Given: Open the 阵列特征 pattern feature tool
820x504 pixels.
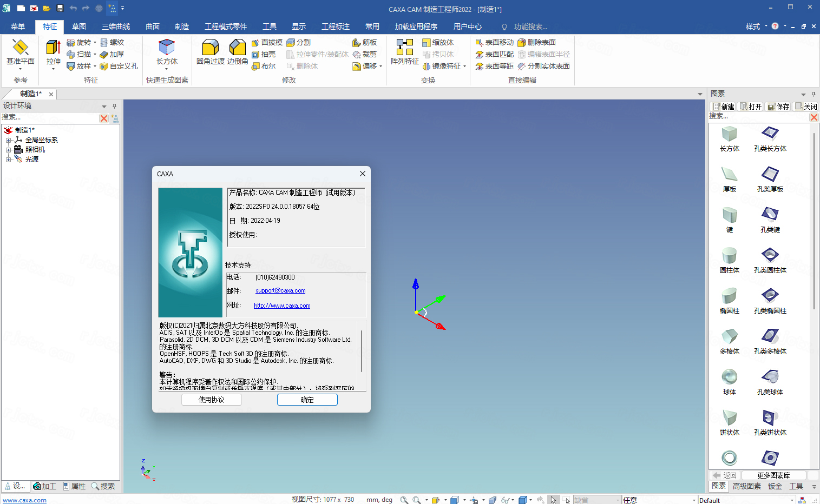Looking at the screenshot, I should tap(405, 52).
